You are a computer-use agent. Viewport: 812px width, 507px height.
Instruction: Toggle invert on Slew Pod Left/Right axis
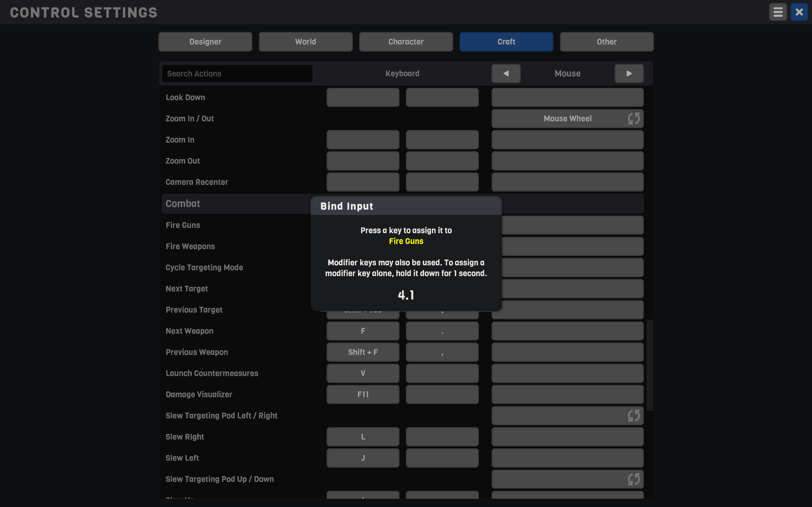click(x=633, y=415)
